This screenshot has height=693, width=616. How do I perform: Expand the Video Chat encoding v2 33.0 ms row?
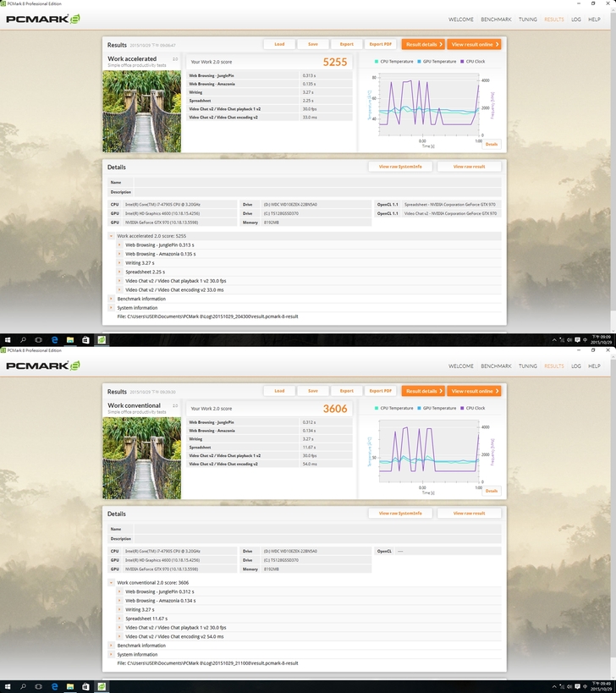119,289
